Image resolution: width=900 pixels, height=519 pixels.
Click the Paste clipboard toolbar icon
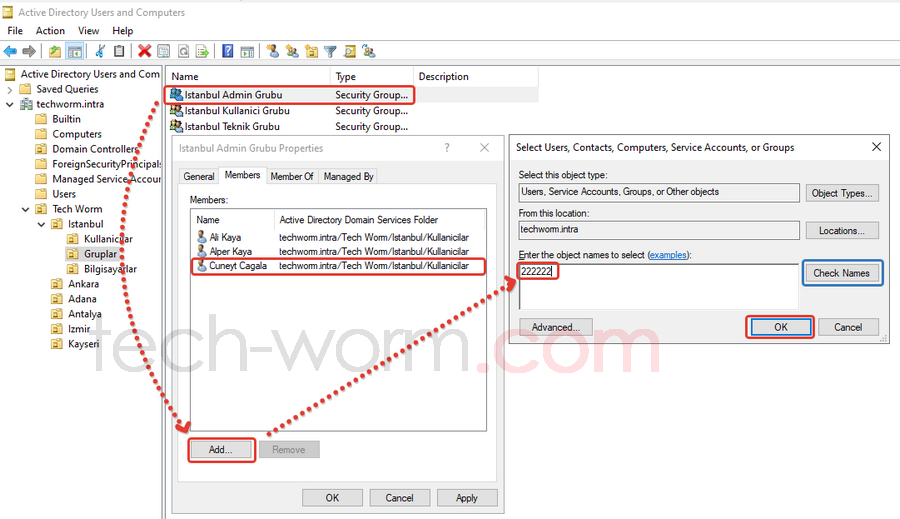coord(119,51)
